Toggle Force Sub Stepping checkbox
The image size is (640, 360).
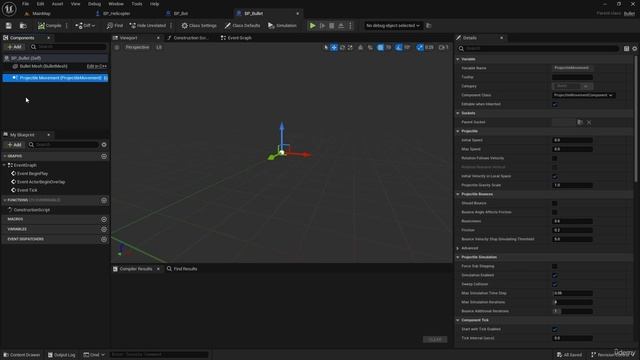coord(555,267)
